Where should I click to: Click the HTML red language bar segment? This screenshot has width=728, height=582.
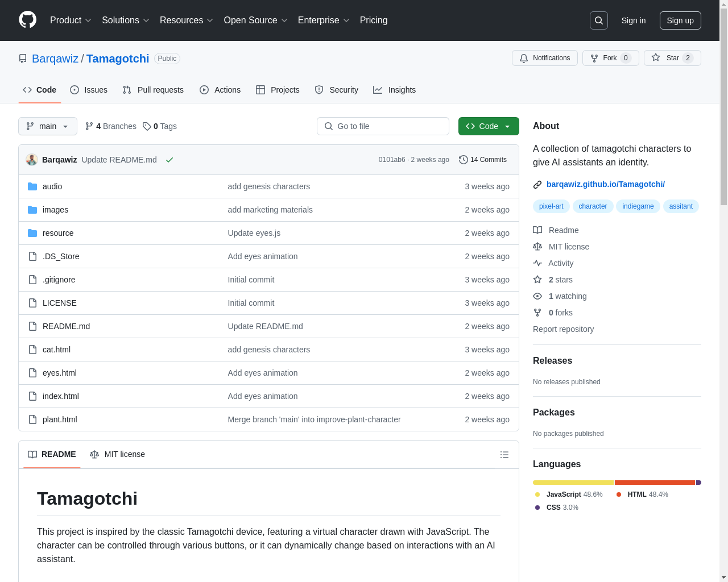[655, 483]
